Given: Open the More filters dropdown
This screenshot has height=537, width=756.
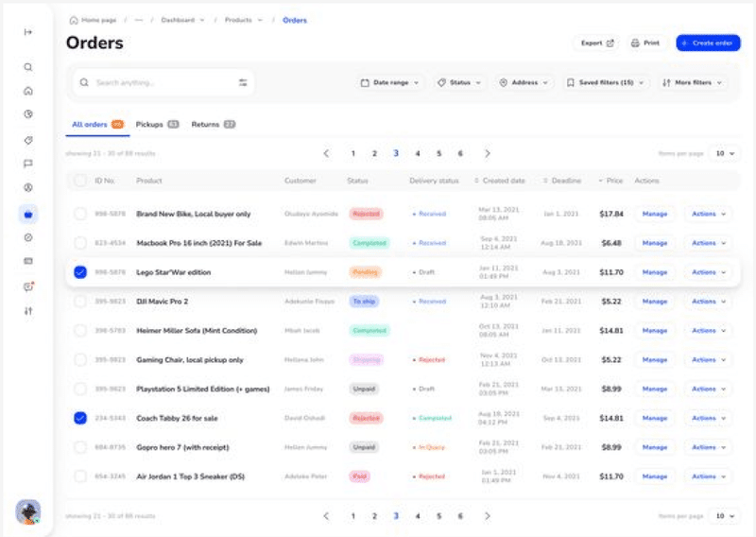Looking at the screenshot, I should (693, 82).
